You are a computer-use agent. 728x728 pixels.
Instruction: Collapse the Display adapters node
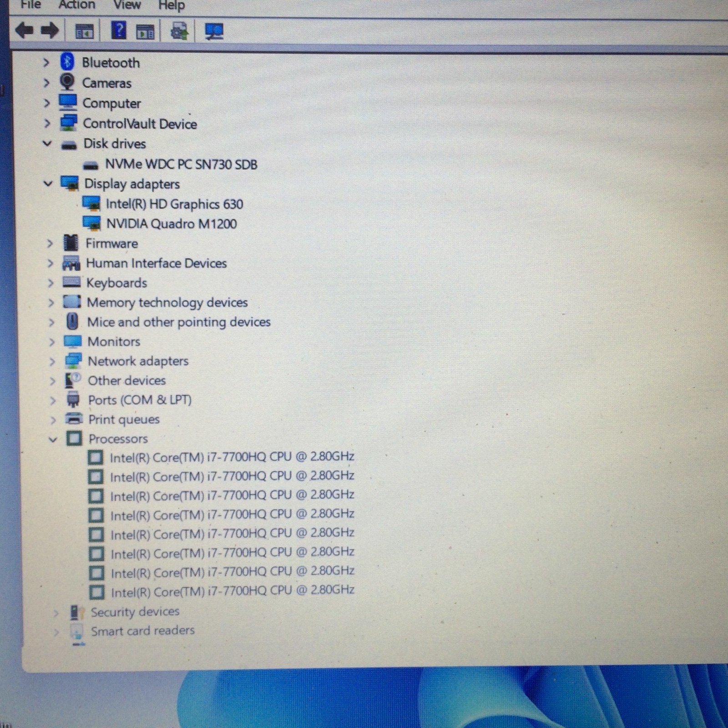48,184
